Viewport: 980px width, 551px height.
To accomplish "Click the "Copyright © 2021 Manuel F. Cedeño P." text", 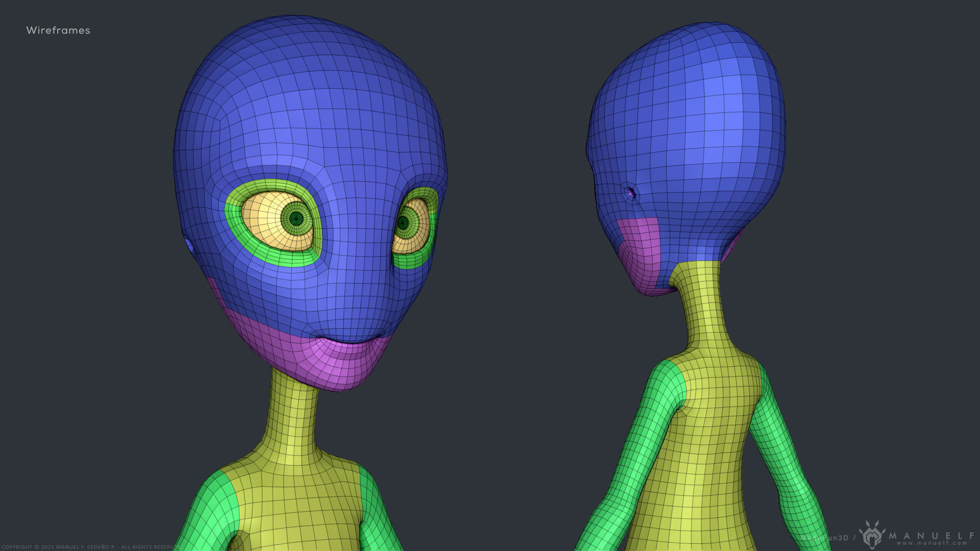I will coord(59,547).
